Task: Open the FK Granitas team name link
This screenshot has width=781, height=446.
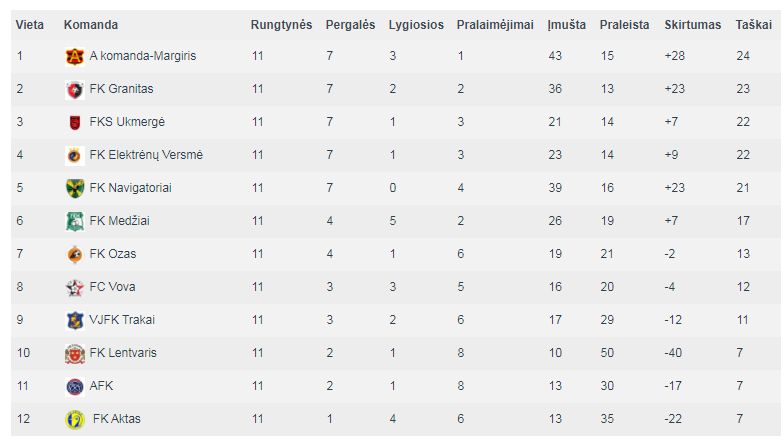Action: (x=122, y=89)
